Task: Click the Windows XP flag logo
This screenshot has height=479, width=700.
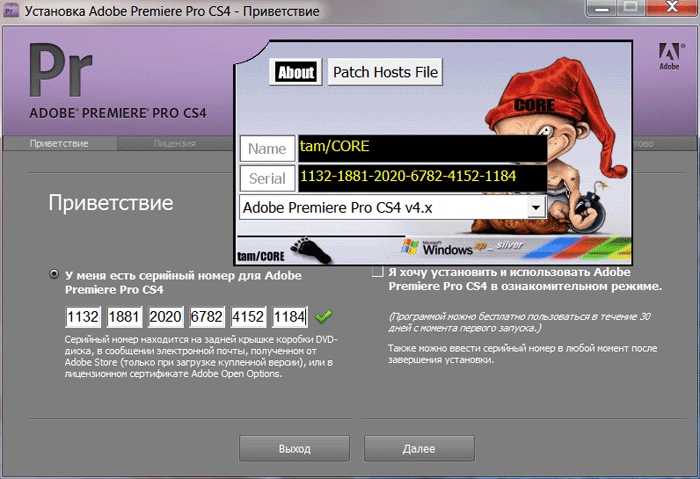Action: point(410,247)
